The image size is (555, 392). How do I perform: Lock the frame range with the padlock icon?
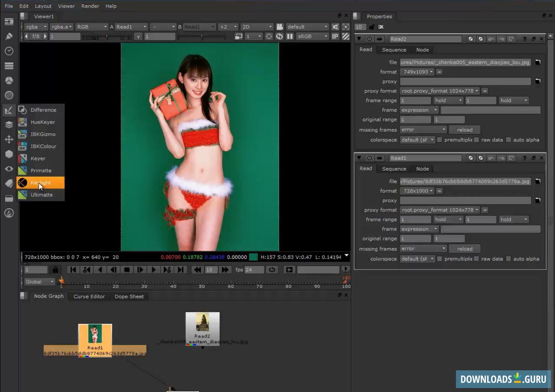point(55,270)
